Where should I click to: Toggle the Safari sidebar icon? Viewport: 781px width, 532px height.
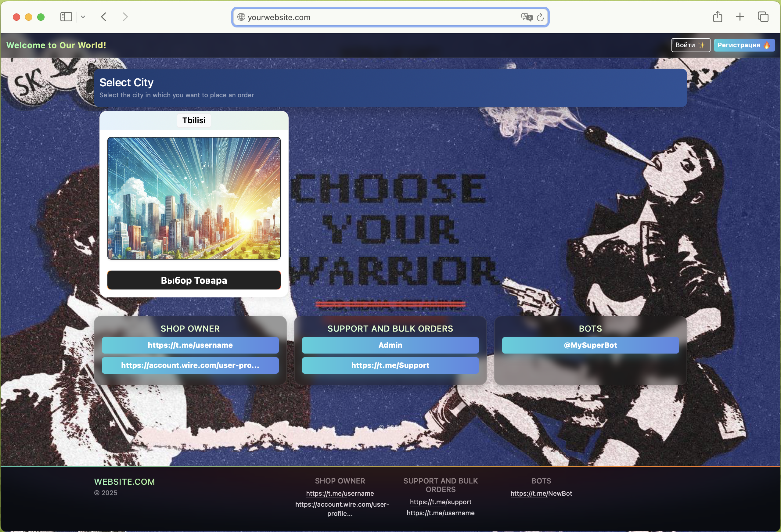(66, 17)
